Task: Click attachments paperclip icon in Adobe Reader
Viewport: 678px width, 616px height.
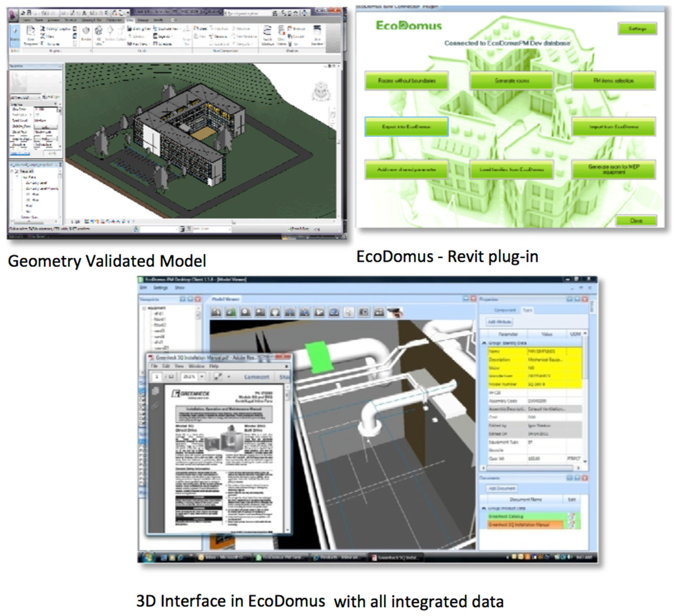Action: pos(155,406)
